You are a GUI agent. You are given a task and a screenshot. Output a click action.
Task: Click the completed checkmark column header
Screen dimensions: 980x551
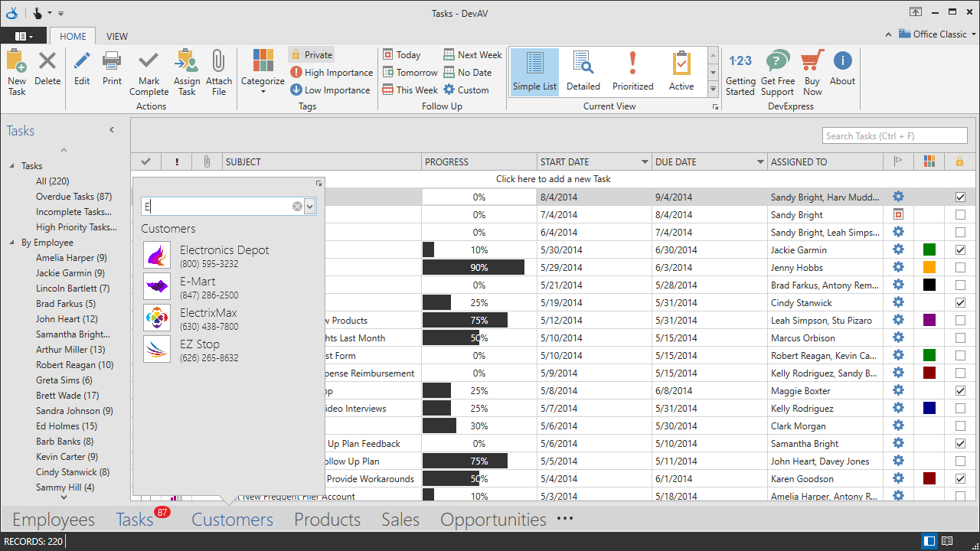(x=146, y=161)
